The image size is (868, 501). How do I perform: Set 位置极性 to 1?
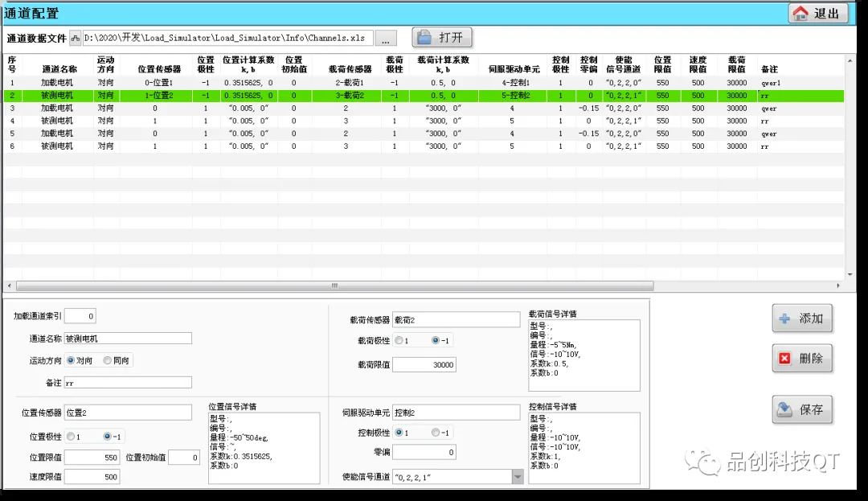pyautogui.click(x=71, y=436)
